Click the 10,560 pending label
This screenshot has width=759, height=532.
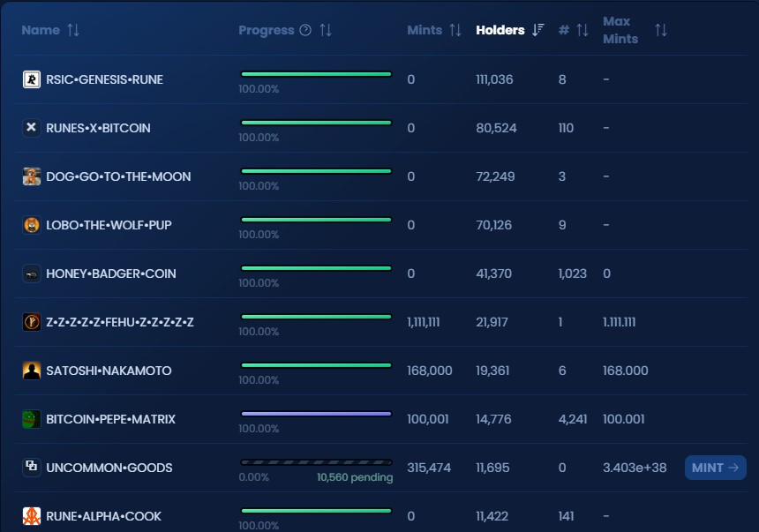coord(355,477)
